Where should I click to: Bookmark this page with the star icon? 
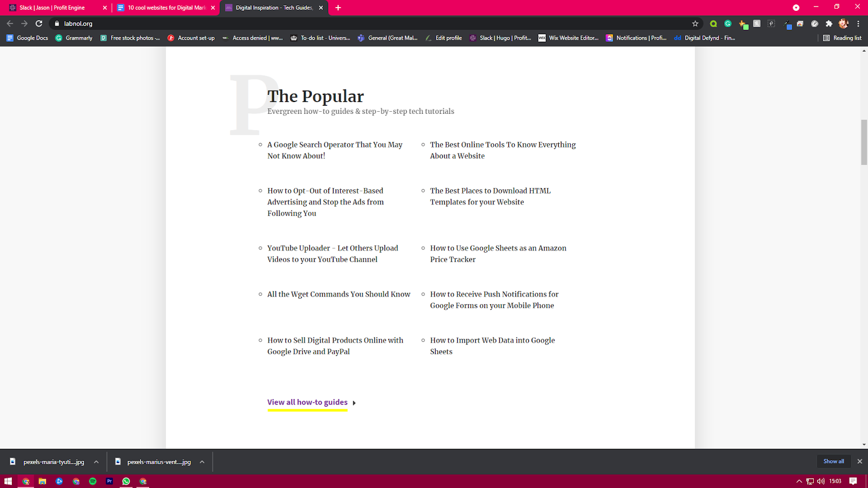tap(695, 23)
